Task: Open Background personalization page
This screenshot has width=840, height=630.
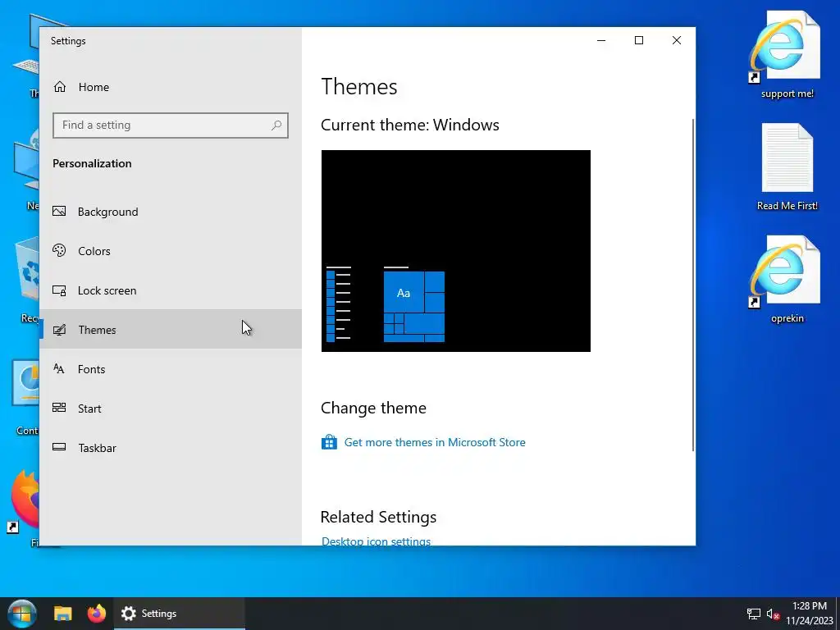Action: (x=171, y=212)
